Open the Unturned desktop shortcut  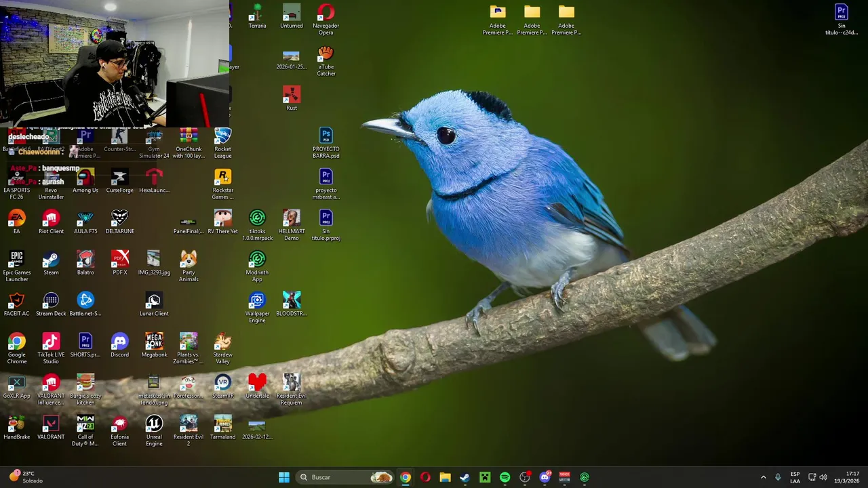click(x=292, y=16)
